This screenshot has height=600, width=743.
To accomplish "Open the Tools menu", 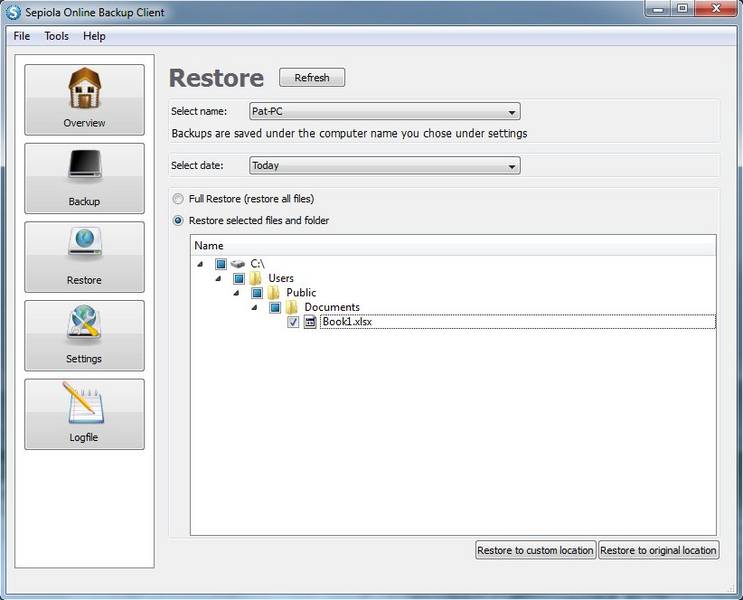I will [x=56, y=36].
